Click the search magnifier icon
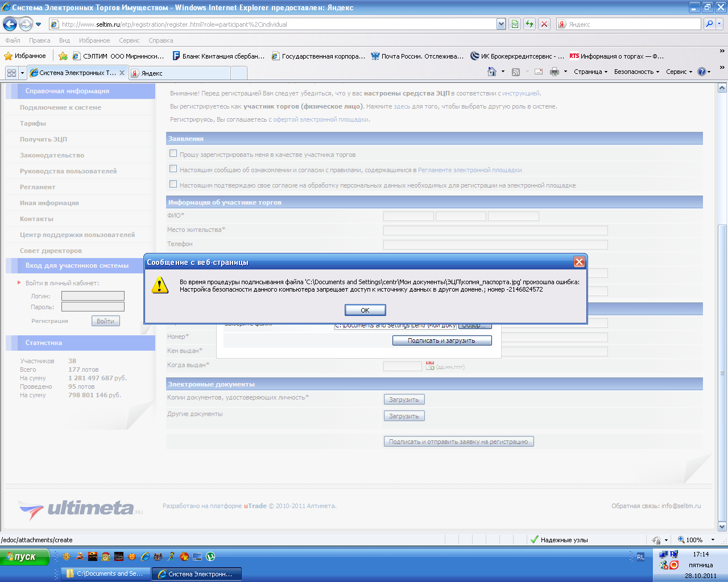This screenshot has width=728, height=582. click(709, 24)
